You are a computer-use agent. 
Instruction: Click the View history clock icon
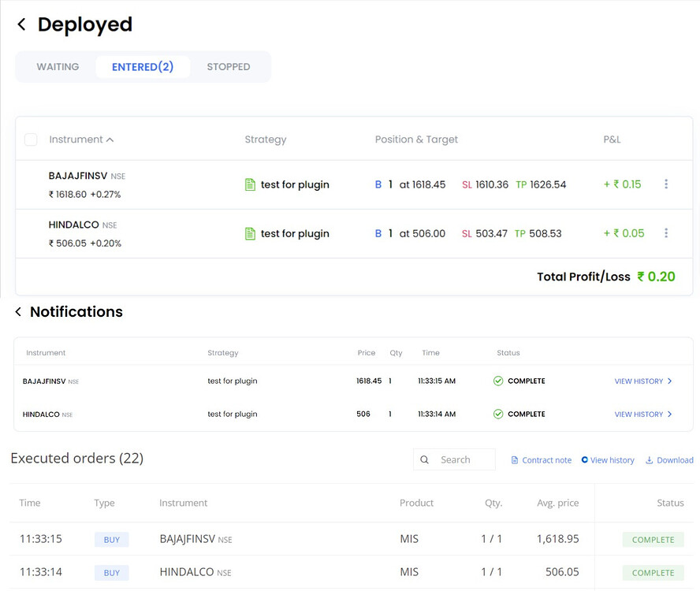tap(584, 459)
